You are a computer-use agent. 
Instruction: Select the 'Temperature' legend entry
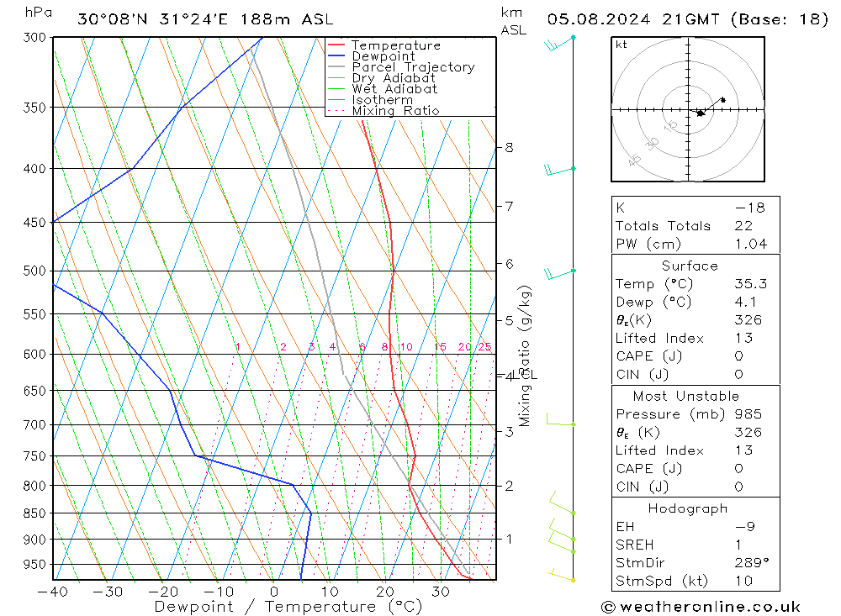point(396,45)
